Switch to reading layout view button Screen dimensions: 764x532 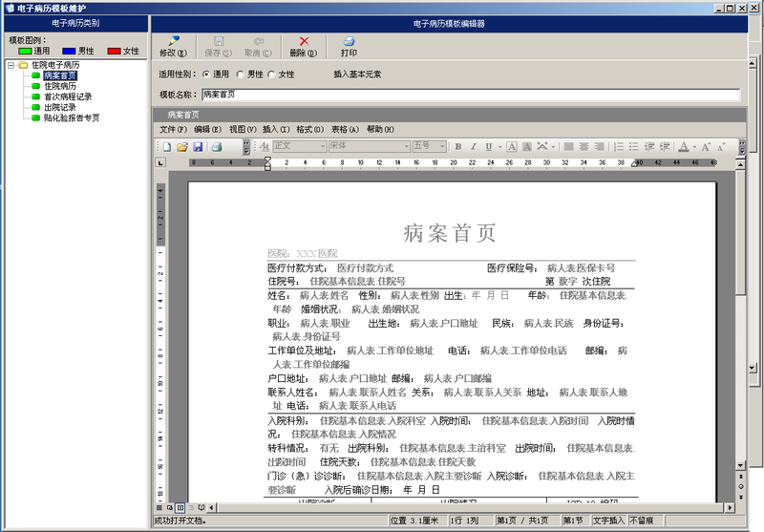[202, 507]
